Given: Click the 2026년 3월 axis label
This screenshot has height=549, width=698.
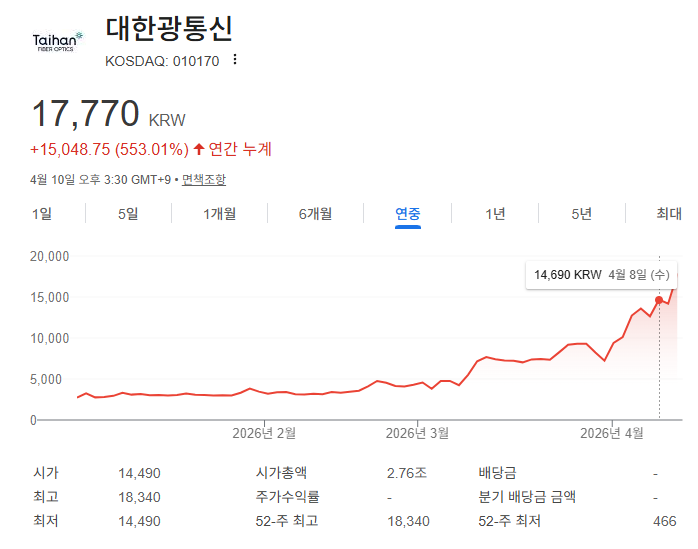Looking at the screenshot, I should coord(417,433).
